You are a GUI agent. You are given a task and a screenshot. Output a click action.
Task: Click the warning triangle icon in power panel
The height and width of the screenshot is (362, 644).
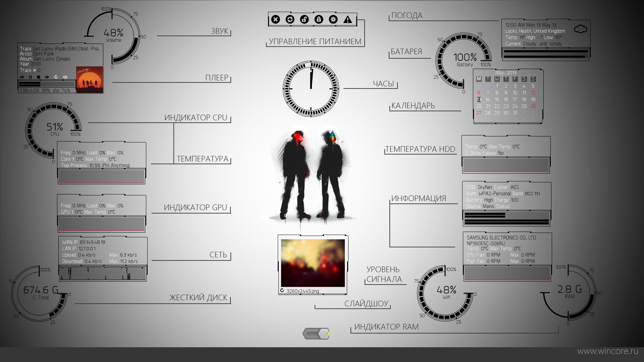click(x=348, y=19)
